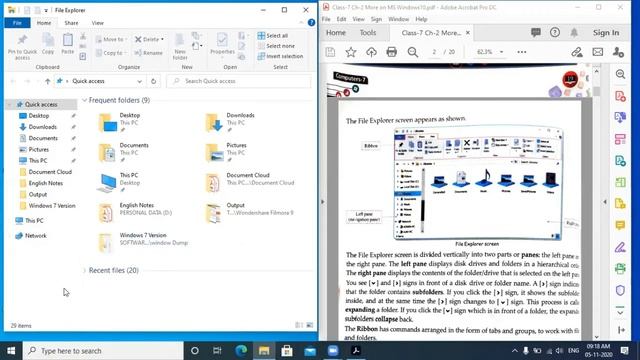The image size is (640, 360).
Task: Click the Search Quick access field
Action: click(239, 81)
